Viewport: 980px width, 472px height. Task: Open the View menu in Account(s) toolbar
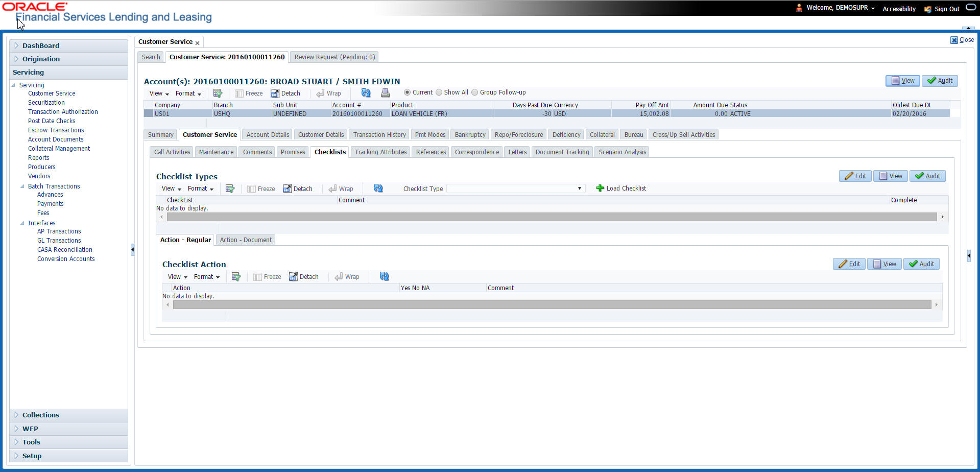point(159,93)
